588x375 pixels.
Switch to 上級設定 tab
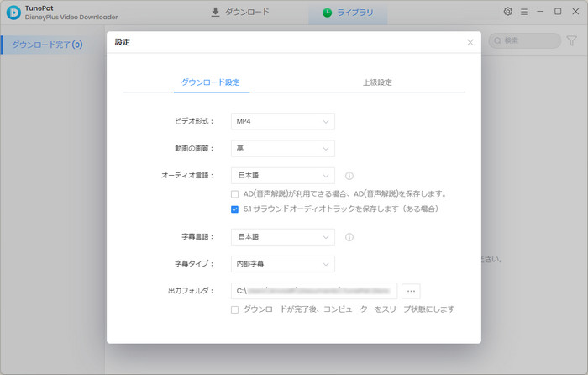[x=377, y=82]
